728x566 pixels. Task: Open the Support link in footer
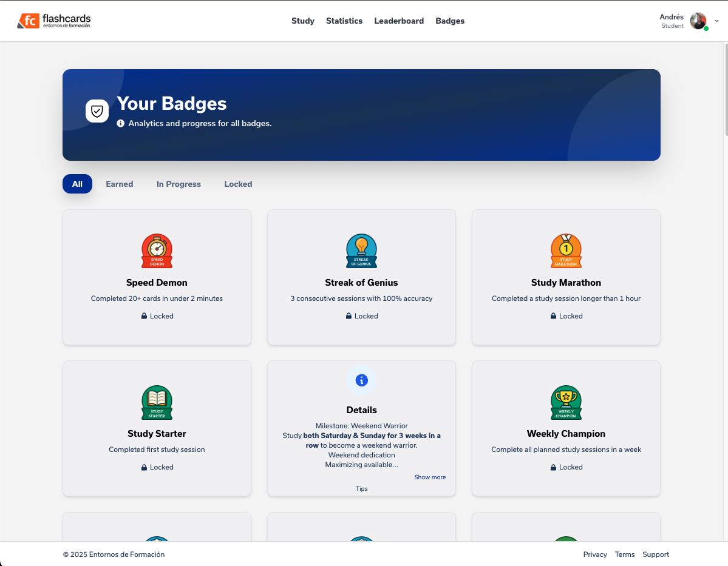[656, 554]
